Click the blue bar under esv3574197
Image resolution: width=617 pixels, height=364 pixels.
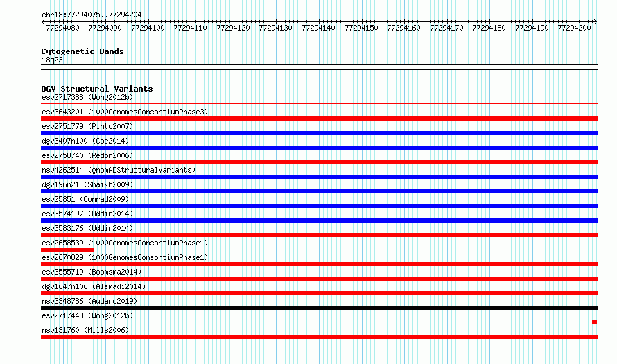coord(319,220)
